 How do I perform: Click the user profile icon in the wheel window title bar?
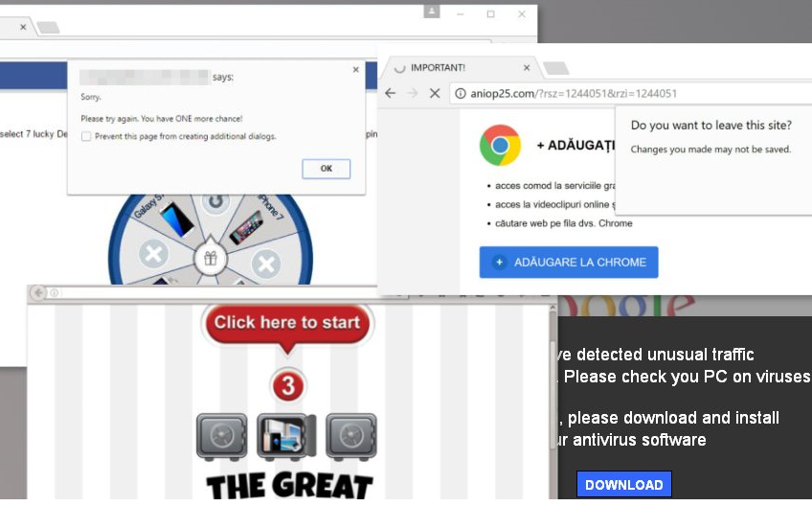coord(431,11)
